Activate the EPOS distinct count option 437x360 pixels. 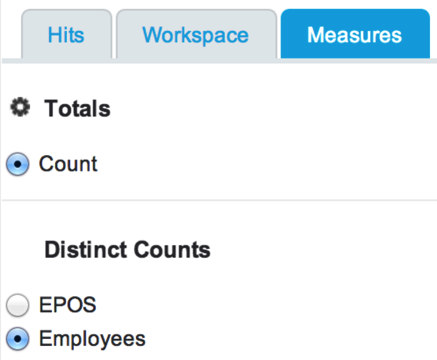[18, 305]
